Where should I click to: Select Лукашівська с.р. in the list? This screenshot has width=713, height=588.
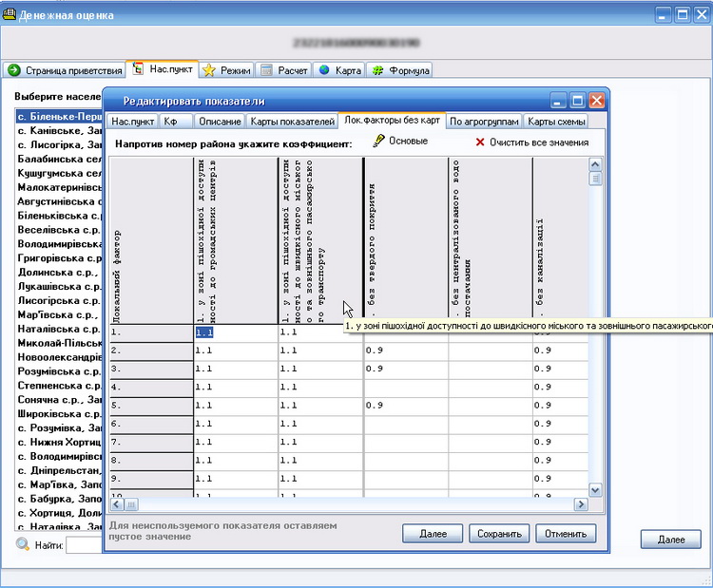[x=59, y=286]
